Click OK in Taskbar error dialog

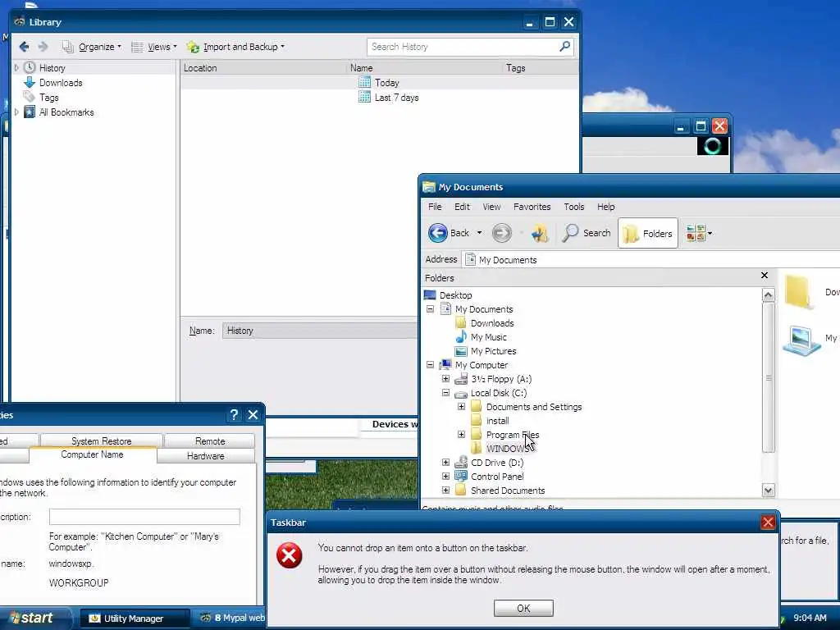pyautogui.click(x=523, y=608)
